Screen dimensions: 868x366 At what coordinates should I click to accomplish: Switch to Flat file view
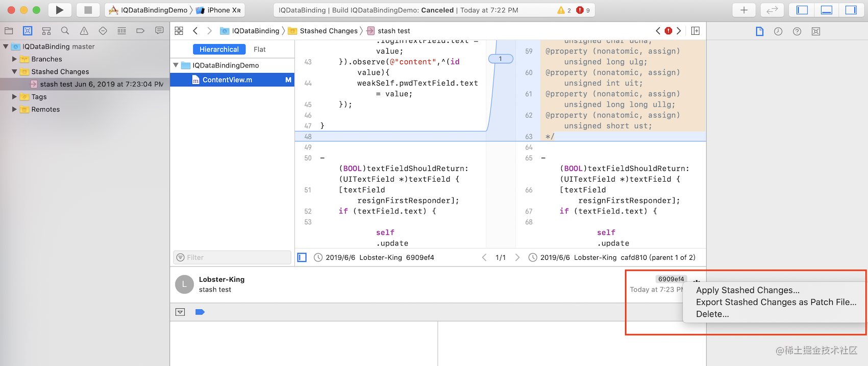coord(259,50)
